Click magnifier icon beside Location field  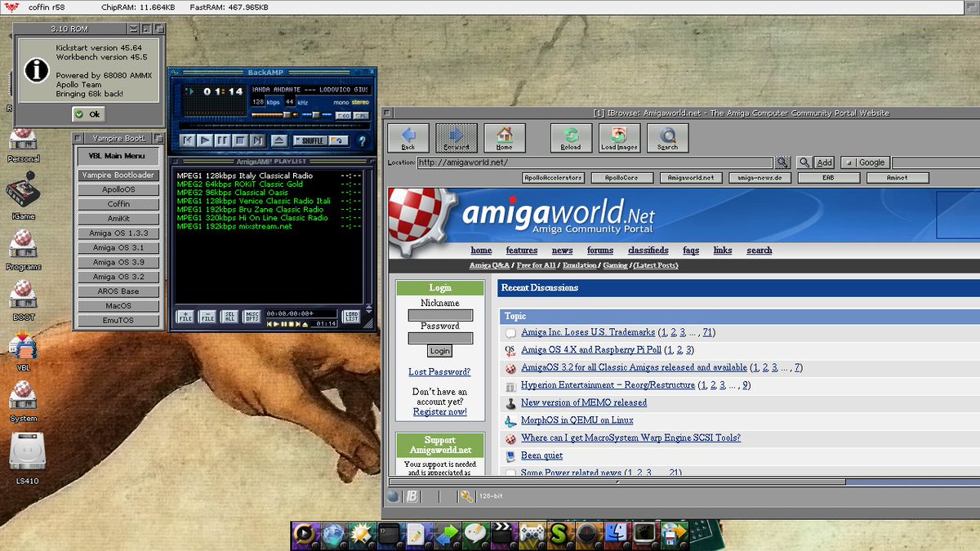pos(783,162)
